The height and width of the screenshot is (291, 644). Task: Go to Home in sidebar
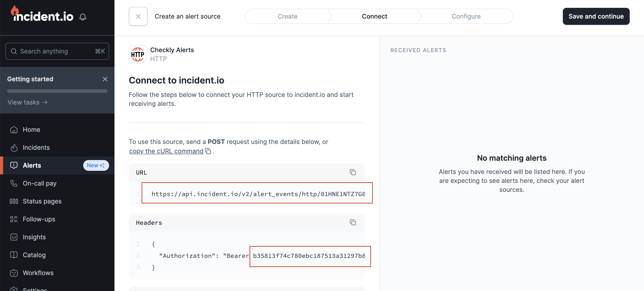[57, 130]
